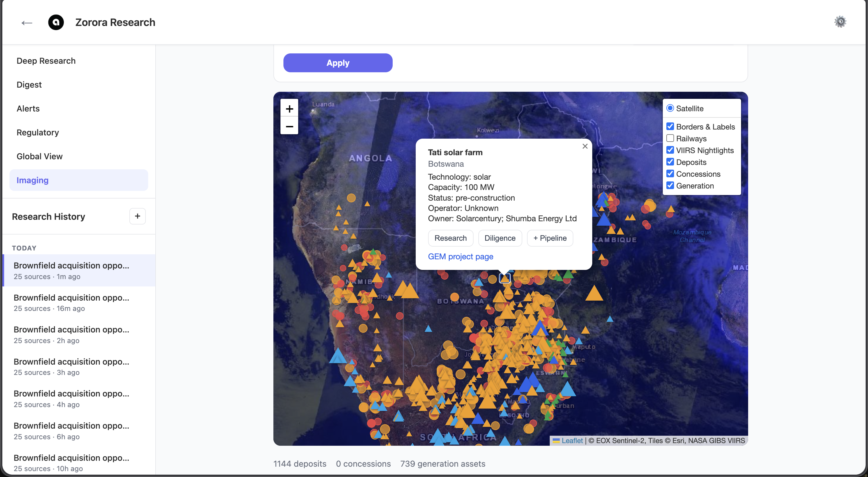This screenshot has height=477, width=868.
Task: Uncheck the Generation layer
Action: click(670, 185)
